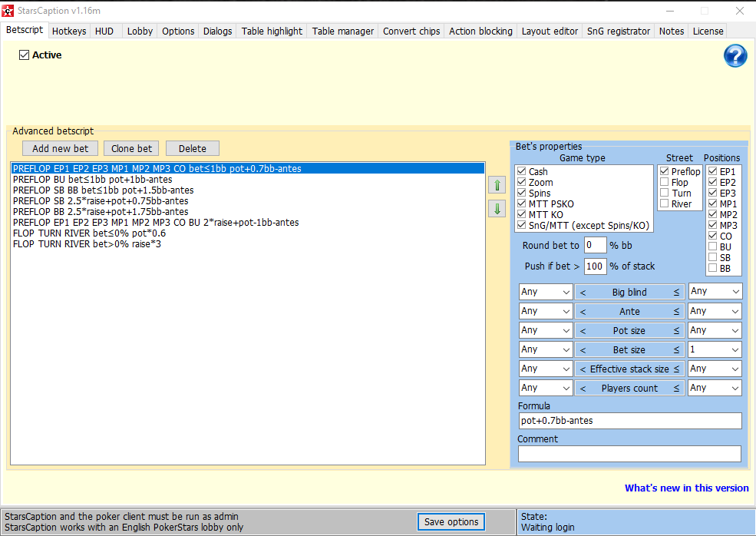Select the FLOP TURN RIVER bet>0% raise*3 row
Screen dimensions: 756x536
click(247, 244)
